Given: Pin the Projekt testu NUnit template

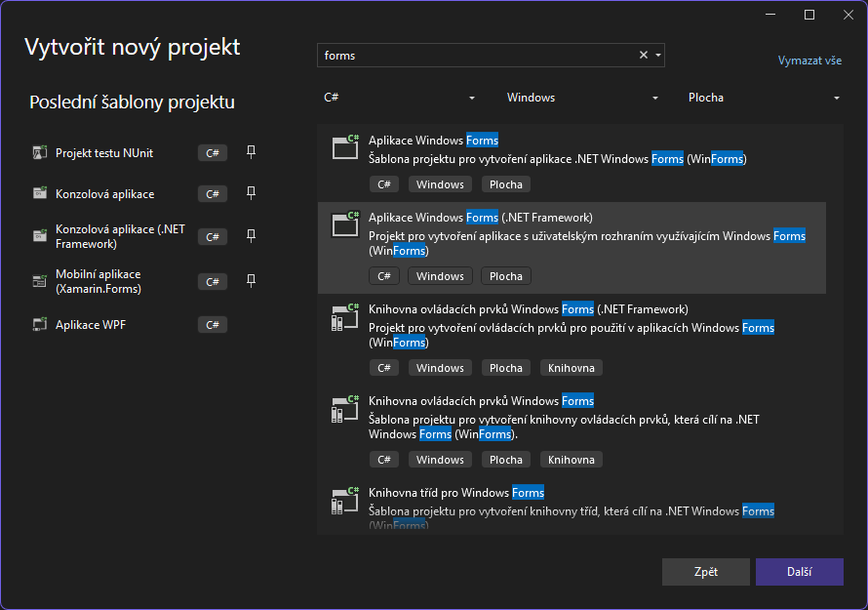Looking at the screenshot, I should tap(251, 152).
